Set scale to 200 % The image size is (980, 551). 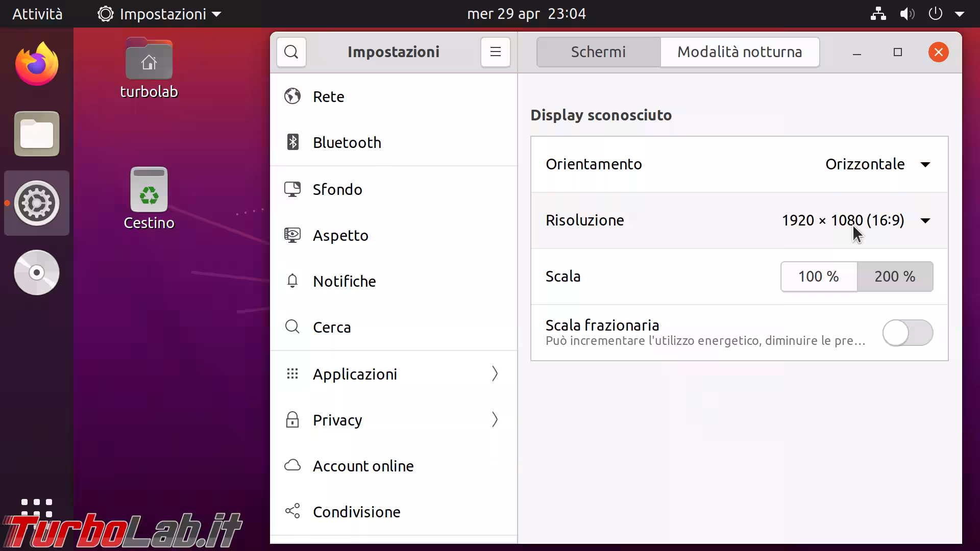895,277
